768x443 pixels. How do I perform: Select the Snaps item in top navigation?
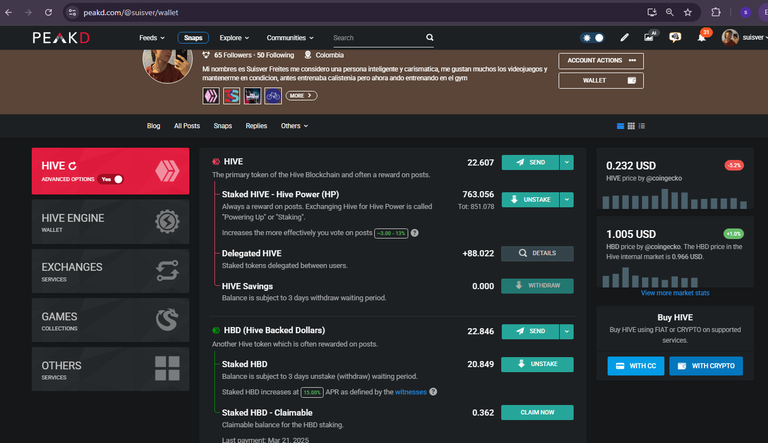(193, 38)
